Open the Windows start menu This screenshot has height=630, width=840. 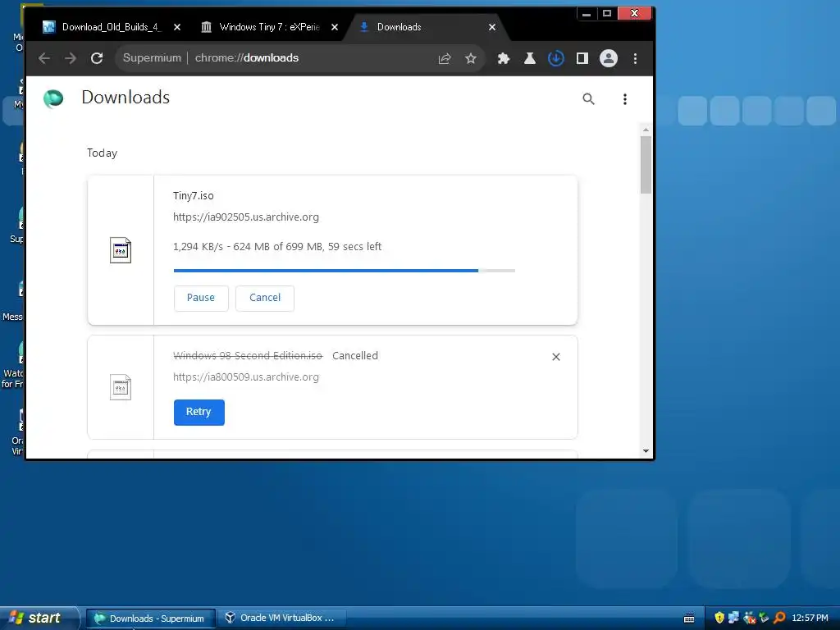pyautogui.click(x=39, y=619)
